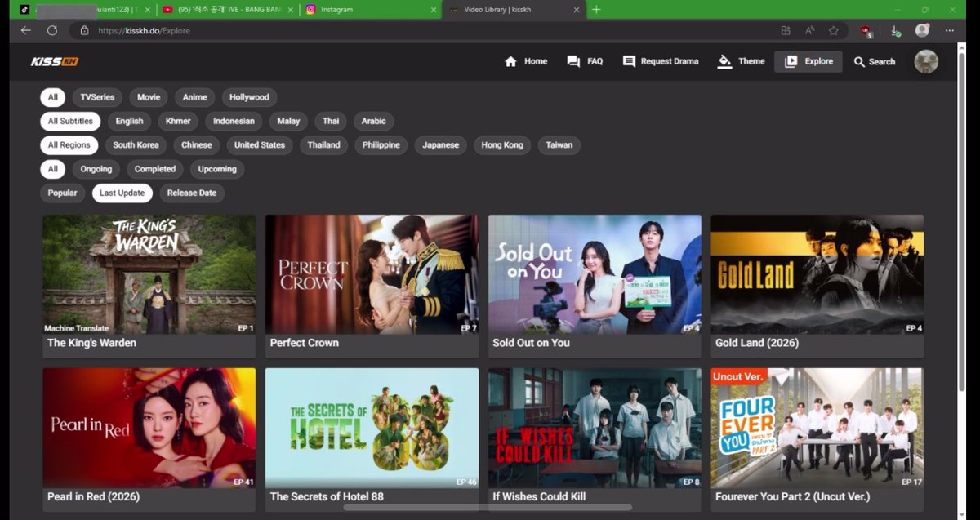
Task: Sort by Release Date
Action: point(192,193)
